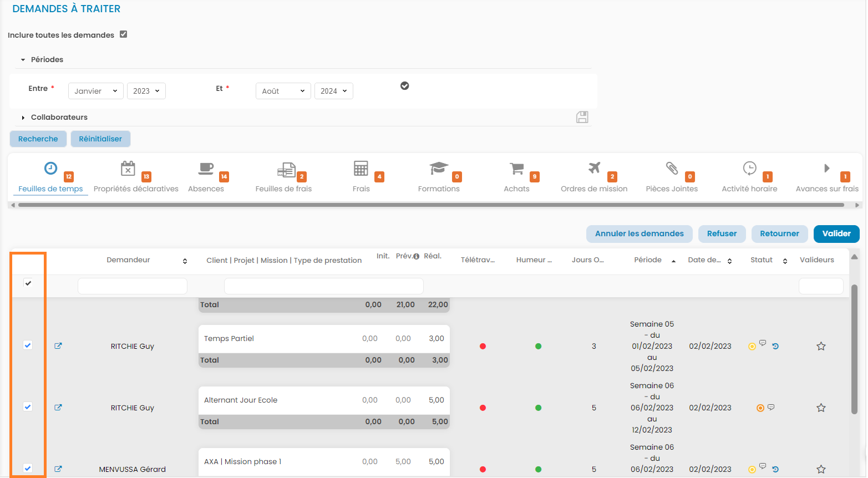Viewport: 868px width, 478px height.
Task: Open the comment bubble for Alternant Jour Ecole row
Action: pos(771,407)
